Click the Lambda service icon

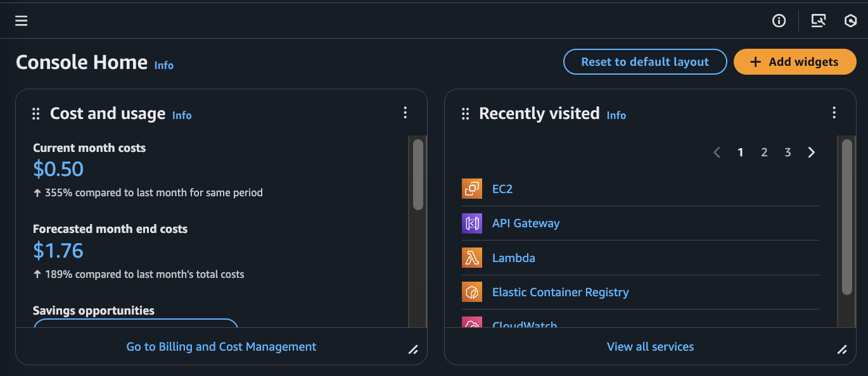click(x=472, y=258)
